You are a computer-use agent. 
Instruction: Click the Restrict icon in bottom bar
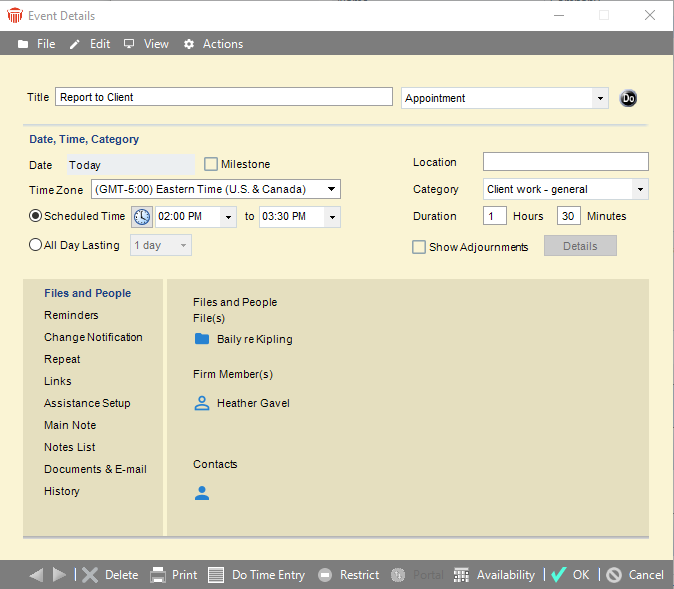[325, 575]
